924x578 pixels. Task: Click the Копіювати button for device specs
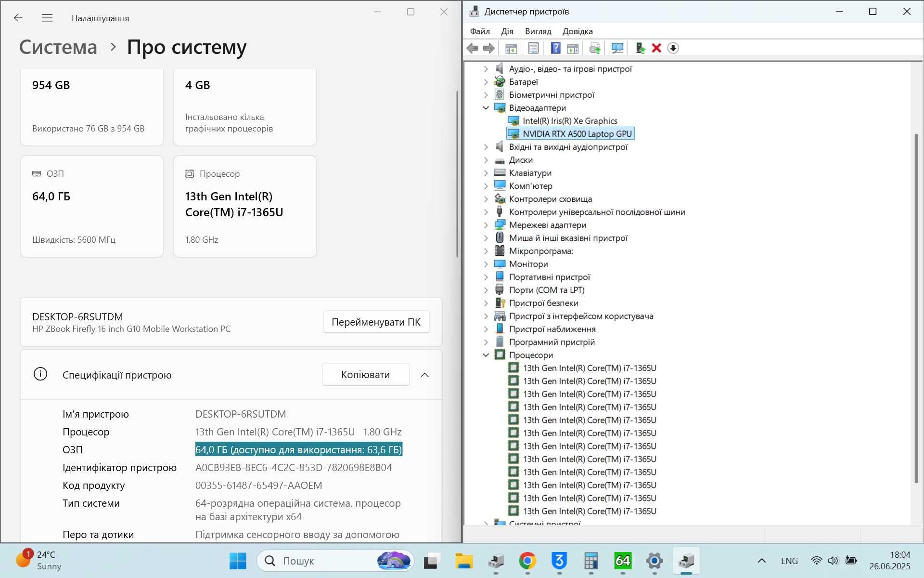pyautogui.click(x=365, y=375)
